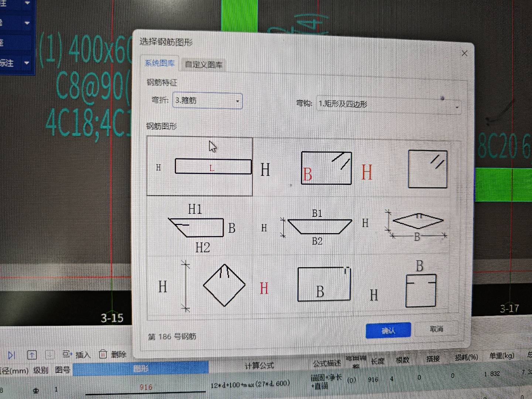The width and height of the screenshot is (532, 399).
Task: Click the 图形 column header
Action: [140, 369]
